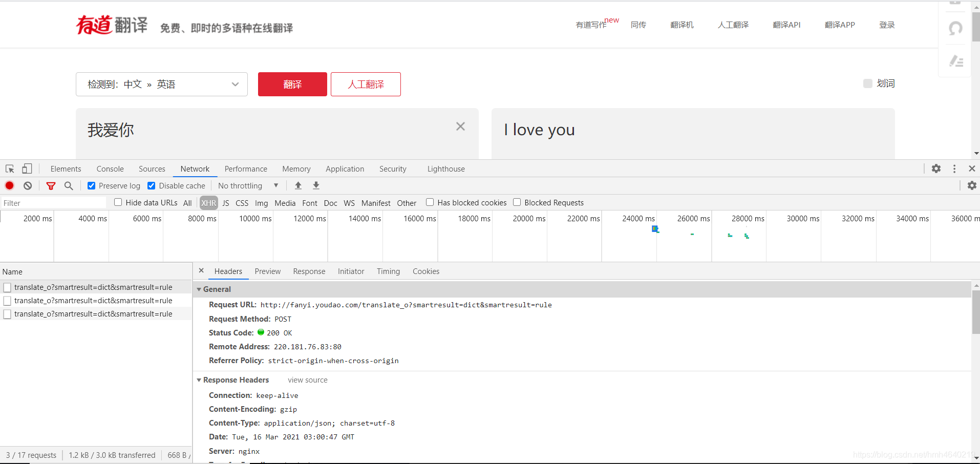Open DevTools three-dot customize menu
The image size is (980, 464).
click(954, 168)
